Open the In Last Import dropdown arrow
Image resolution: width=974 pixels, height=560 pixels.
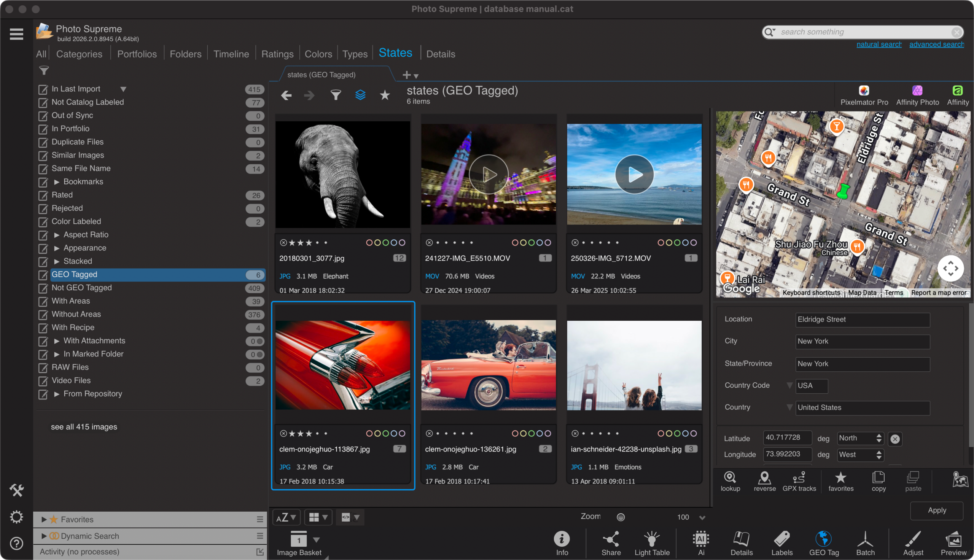coord(123,89)
